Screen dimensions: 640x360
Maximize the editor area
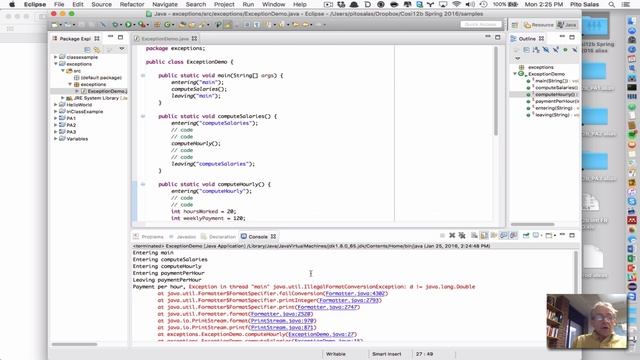coord(498,37)
